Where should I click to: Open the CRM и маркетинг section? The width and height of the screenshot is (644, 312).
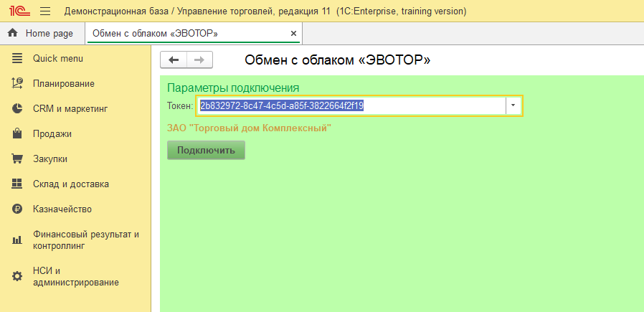click(x=75, y=109)
